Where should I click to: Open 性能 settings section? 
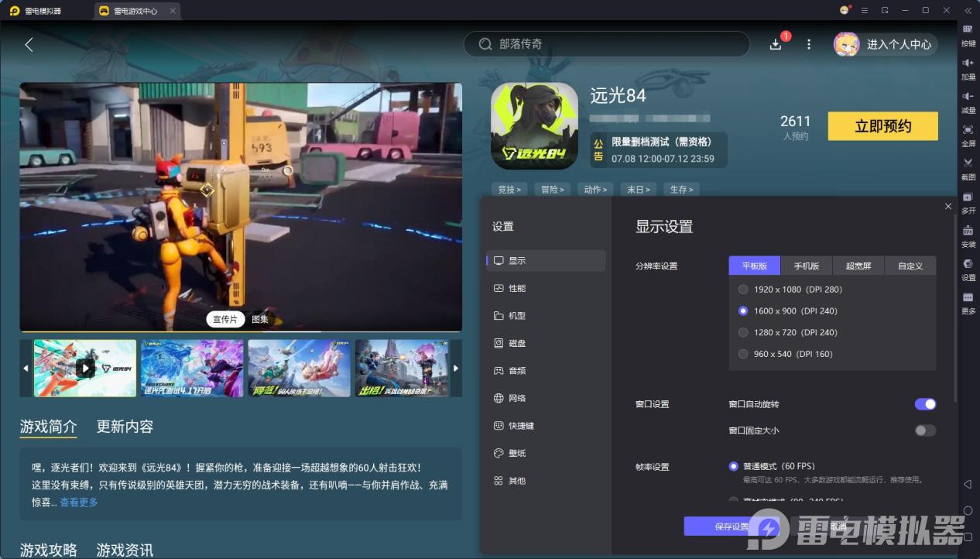[x=546, y=288]
